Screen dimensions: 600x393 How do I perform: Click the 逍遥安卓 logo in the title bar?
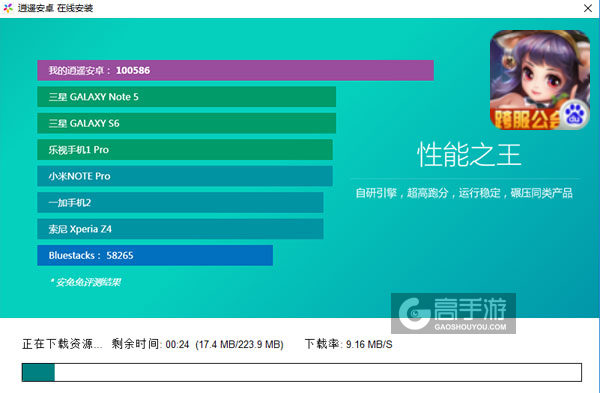tap(8, 8)
